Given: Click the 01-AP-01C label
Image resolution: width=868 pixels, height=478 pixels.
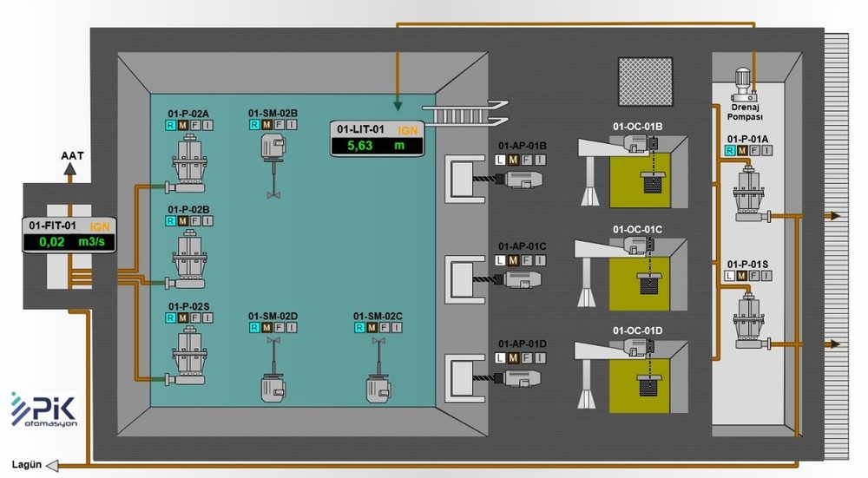Looking at the screenshot, I should [522, 246].
